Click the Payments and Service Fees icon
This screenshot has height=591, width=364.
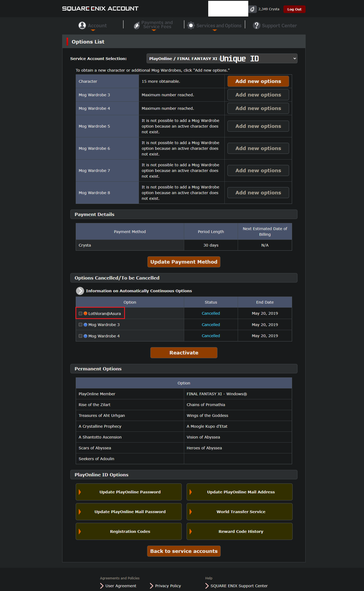coord(137,25)
